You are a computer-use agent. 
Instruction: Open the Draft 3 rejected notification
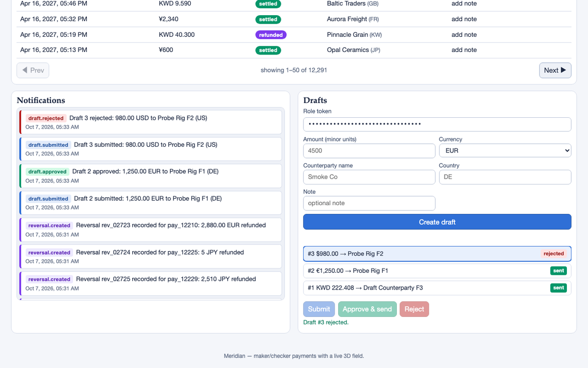[x=150, y=122]
